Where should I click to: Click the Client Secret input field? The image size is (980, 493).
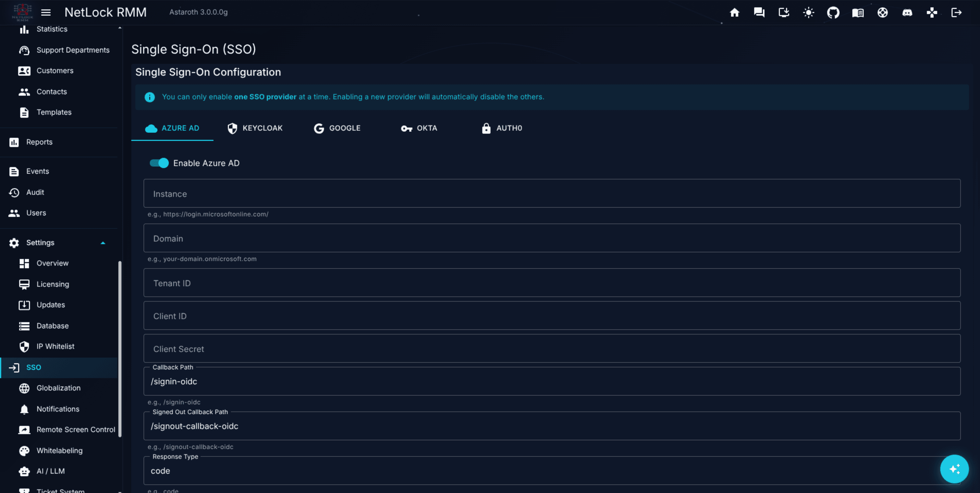pyautogui.click(x=552, y=349)
